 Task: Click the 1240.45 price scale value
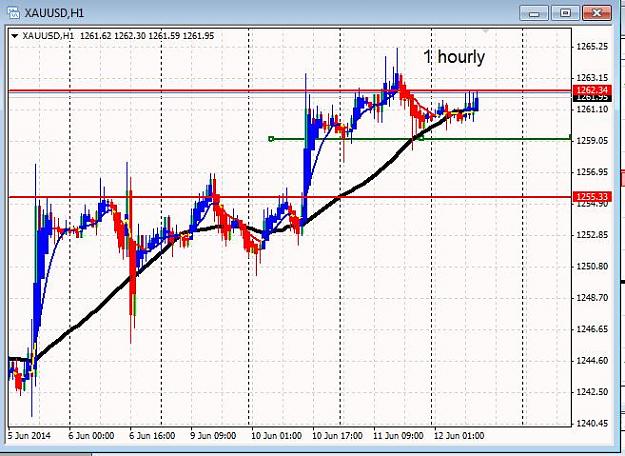592,423
